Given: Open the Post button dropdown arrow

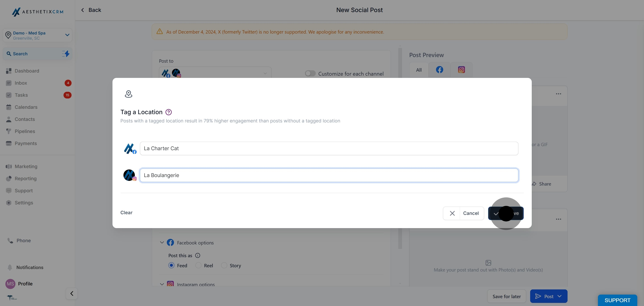Looking at the screenshot, I should coord(559,296).
